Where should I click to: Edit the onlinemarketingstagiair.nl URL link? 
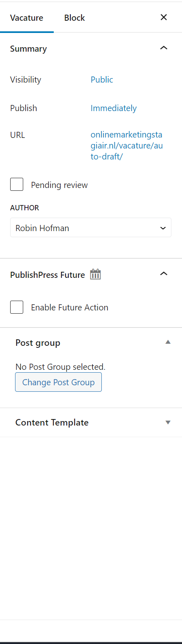127,145
